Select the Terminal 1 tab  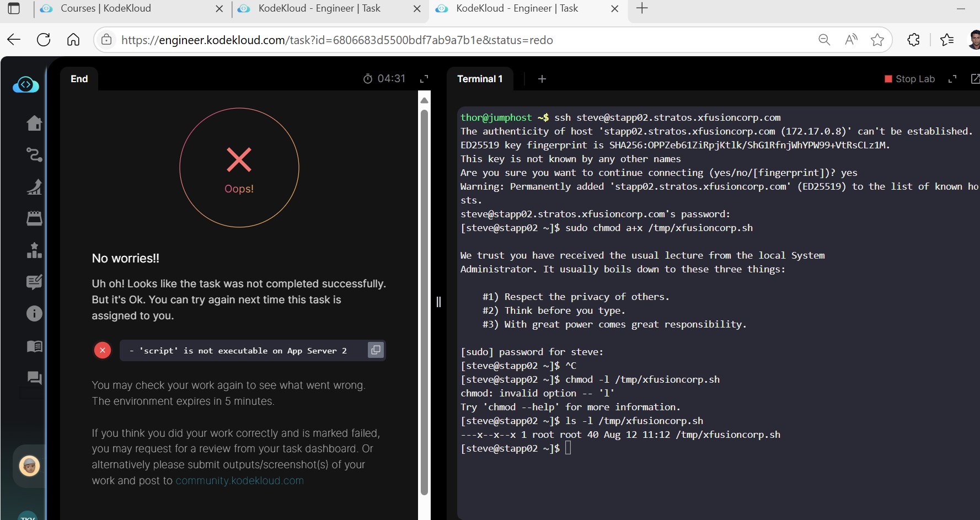click(x=479, y=79)
